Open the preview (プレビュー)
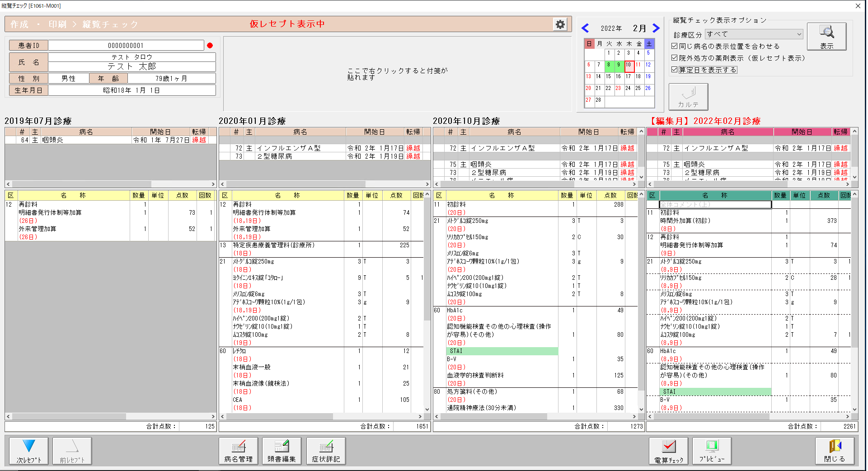Image resolution: width=868 pixels, height=471 pixels. [x=712, y=451]
